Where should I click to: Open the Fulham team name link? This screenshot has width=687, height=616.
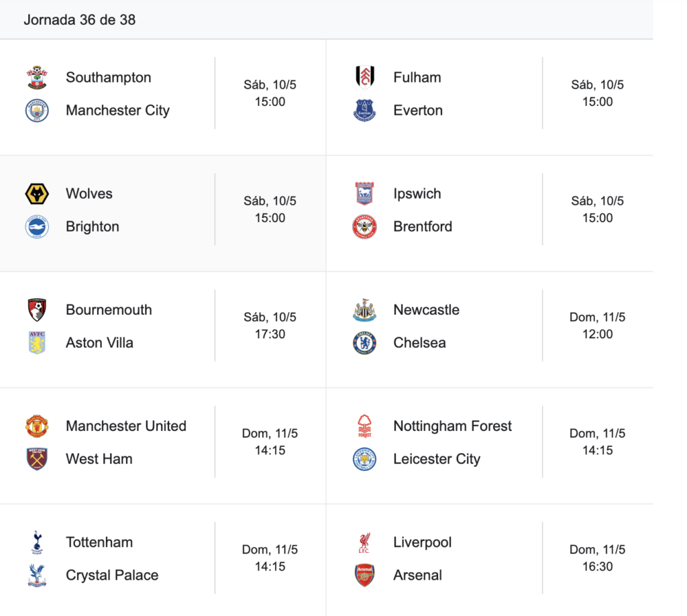(x=417, y=78)
